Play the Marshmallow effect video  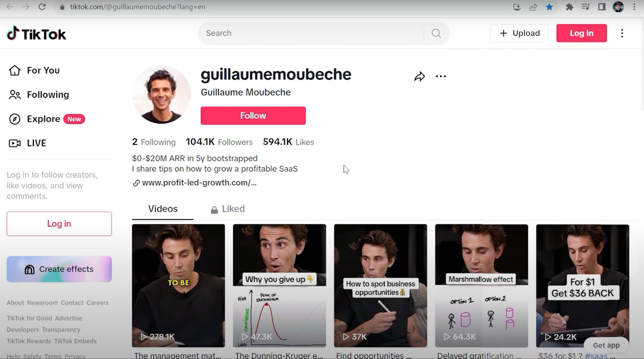tap(482, 286)
